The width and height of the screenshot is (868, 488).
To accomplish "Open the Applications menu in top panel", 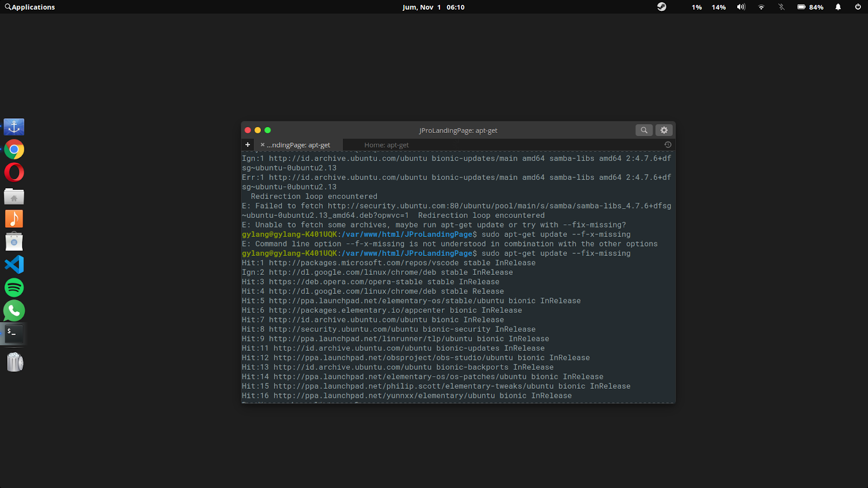I will pyautogui.click(x=30, y=7).
